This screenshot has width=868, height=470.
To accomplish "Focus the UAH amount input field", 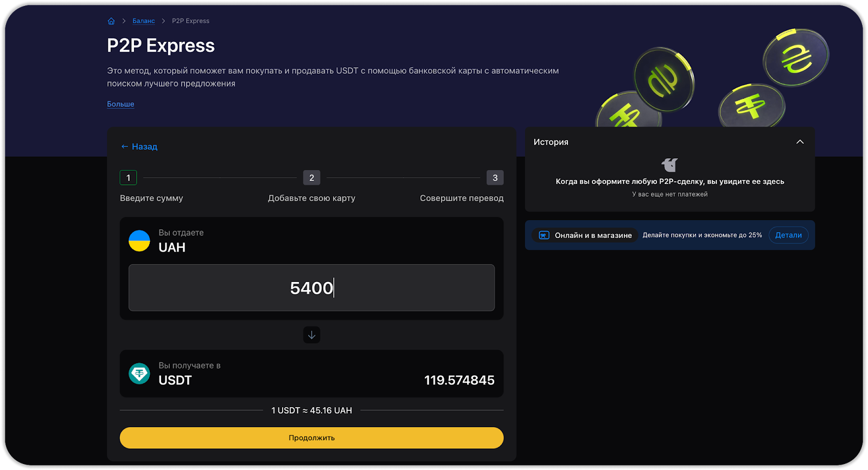I will tap(311, 288).
